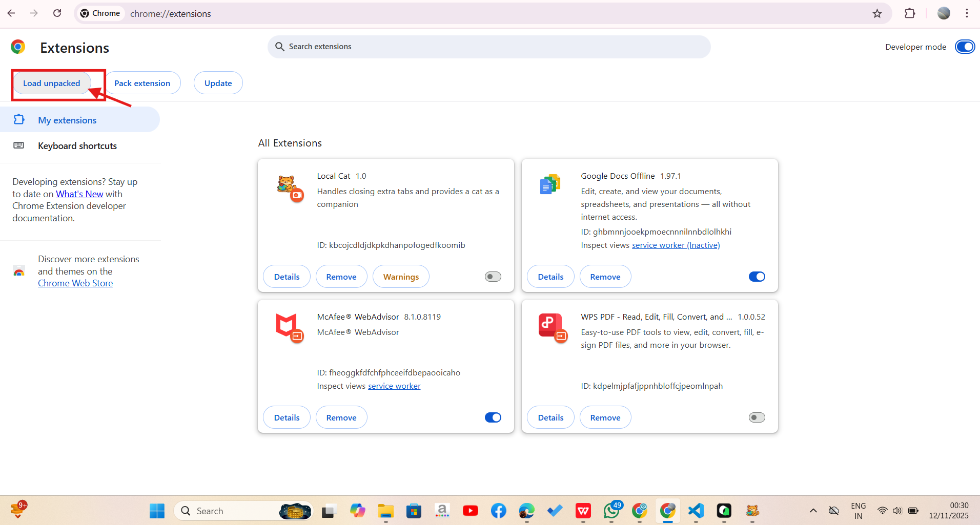
Task: Click the WPS PDF extension icon
Action: pyautogui.click(x=550, y=326)
